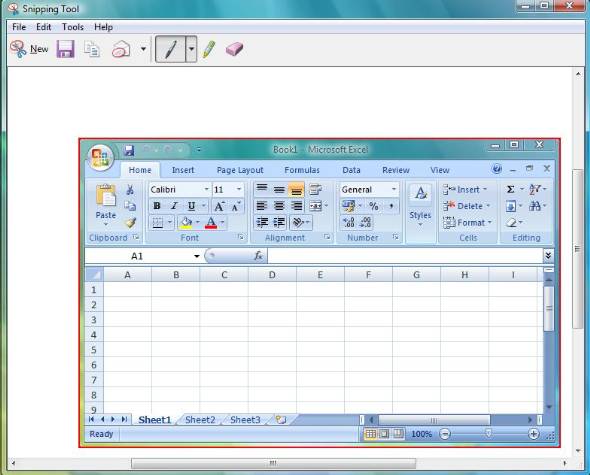Viewport: 590px width, 475px height.
Task: Select the yellow Highlighter tool
Action: pyautogui.click(x=209, y=49)
